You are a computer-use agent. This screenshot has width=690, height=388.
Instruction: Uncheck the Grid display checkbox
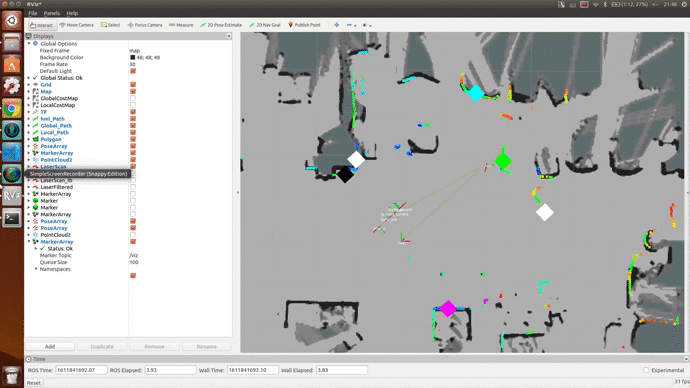(133, 84)
